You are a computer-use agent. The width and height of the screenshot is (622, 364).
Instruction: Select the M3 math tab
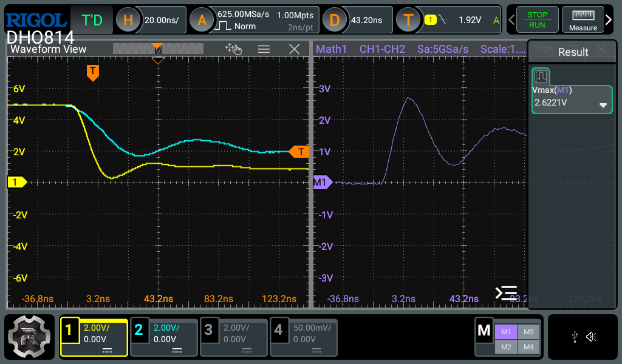point(528,331)
